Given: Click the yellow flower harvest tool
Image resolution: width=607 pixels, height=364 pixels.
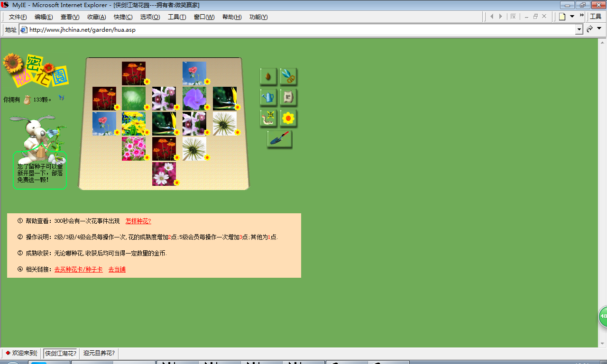Looking at the screenshot, I should (x=288, y=118).
